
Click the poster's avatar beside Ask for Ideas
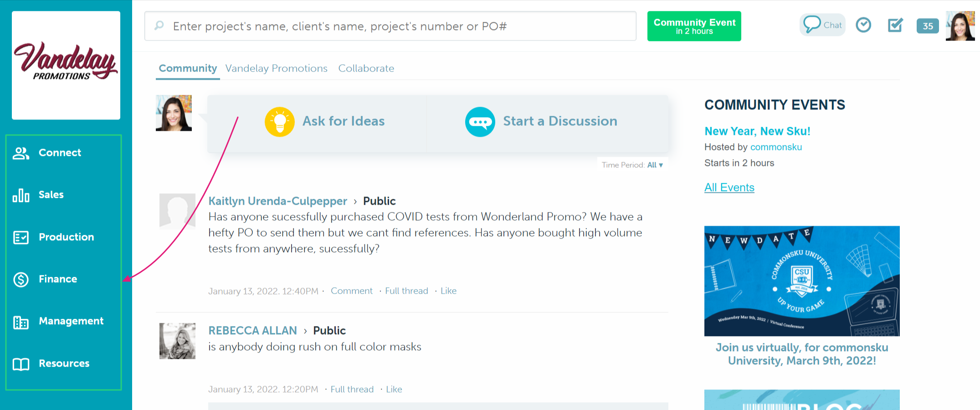(174, 113)
